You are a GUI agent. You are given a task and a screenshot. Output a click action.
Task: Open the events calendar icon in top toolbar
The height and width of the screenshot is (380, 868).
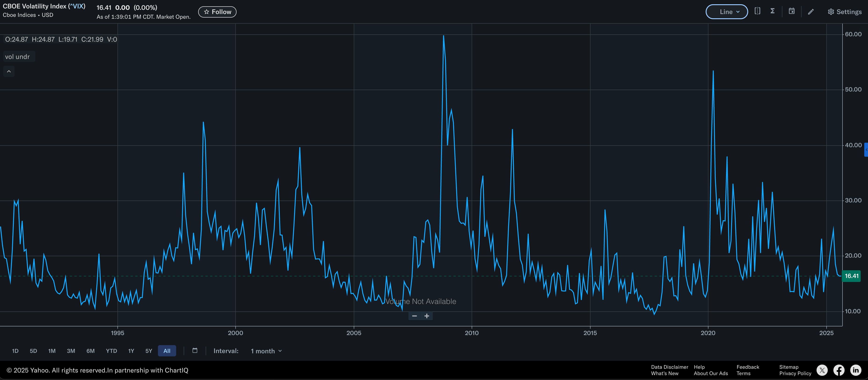pyautogui.click(x=791, y=11)
